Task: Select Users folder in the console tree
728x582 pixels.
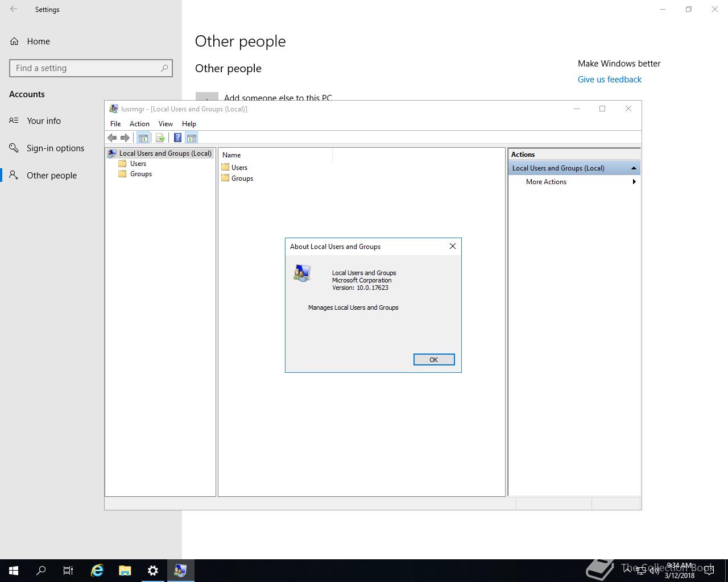Action: click(133, 164)
